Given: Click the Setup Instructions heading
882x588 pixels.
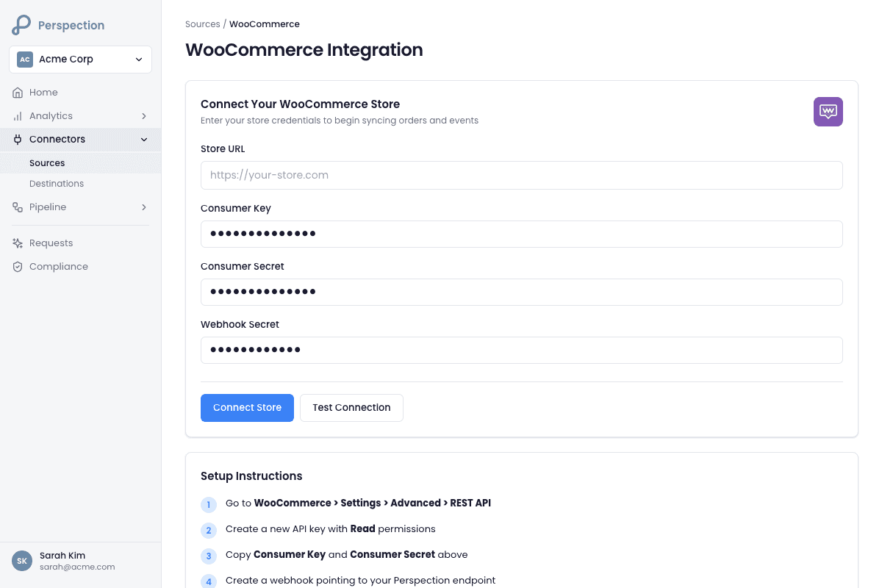Looking at the screenshot, I should (x=251, y=476).
